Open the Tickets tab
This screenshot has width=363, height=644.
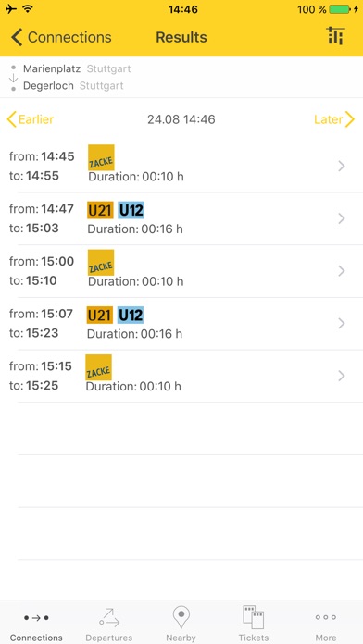(253, 624)
